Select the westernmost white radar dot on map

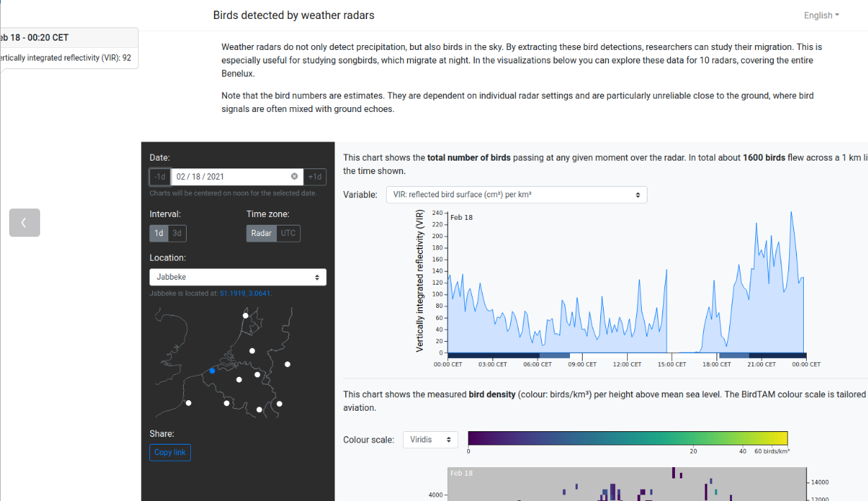point(188,403)
